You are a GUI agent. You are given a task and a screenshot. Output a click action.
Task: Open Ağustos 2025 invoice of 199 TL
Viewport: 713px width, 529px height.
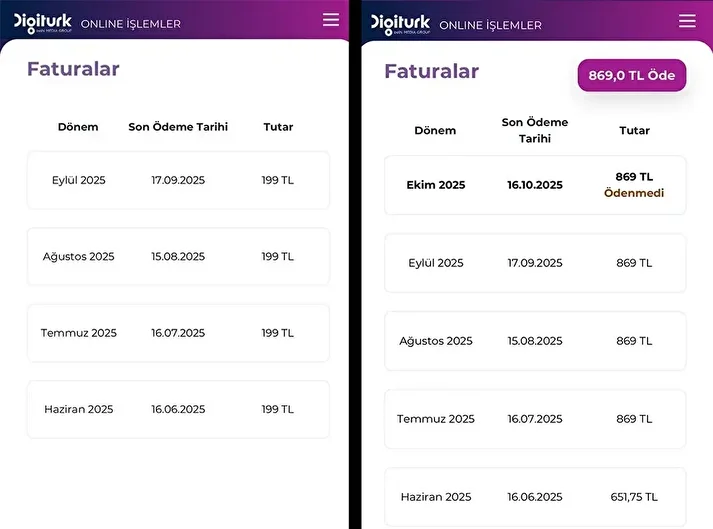point(178,257)
